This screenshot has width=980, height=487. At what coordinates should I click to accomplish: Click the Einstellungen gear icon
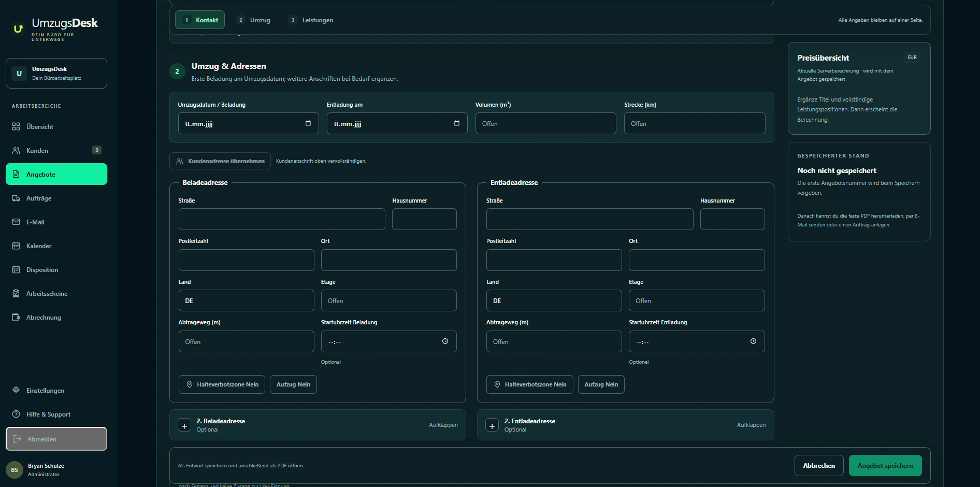[16, 390]
